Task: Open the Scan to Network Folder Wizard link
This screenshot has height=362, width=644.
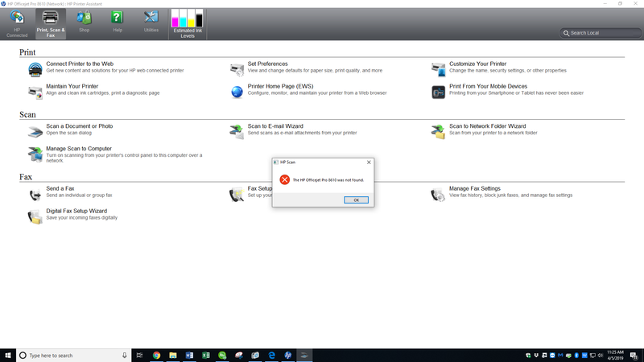Action: tap(487, 126)
